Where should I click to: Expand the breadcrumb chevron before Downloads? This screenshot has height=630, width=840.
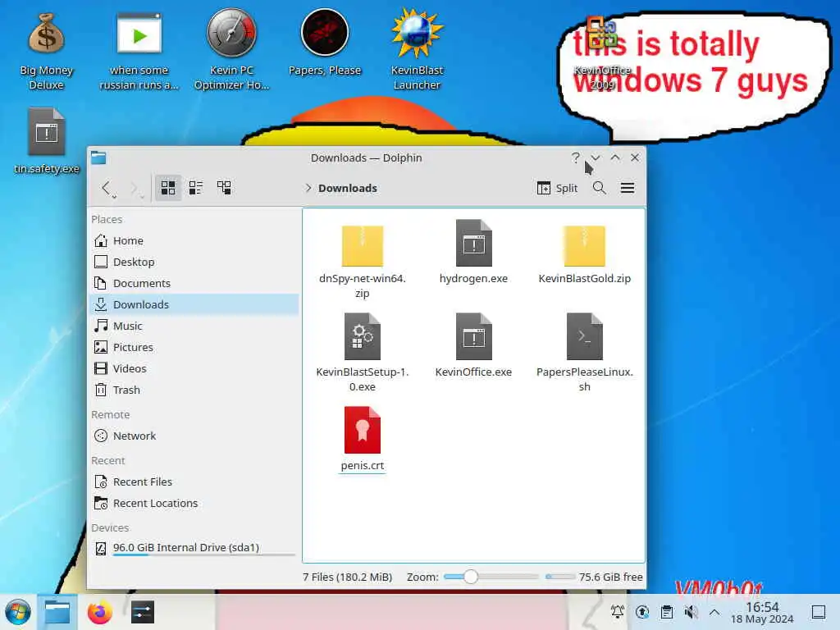tap(308, 188)
